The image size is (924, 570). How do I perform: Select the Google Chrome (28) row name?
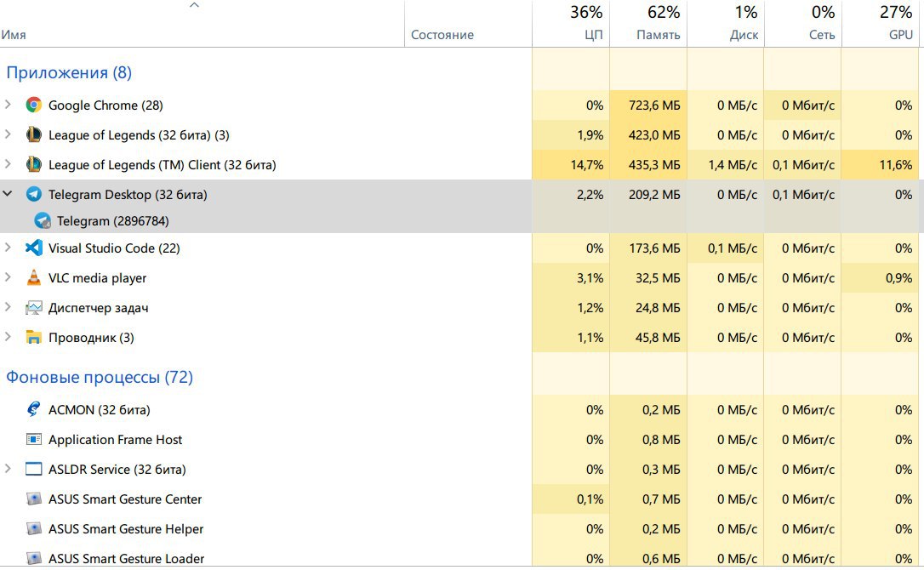[106, 105]
